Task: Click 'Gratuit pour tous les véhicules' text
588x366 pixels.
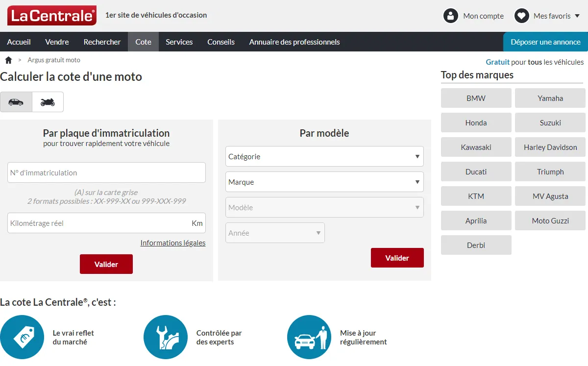Action: point(535,62)
